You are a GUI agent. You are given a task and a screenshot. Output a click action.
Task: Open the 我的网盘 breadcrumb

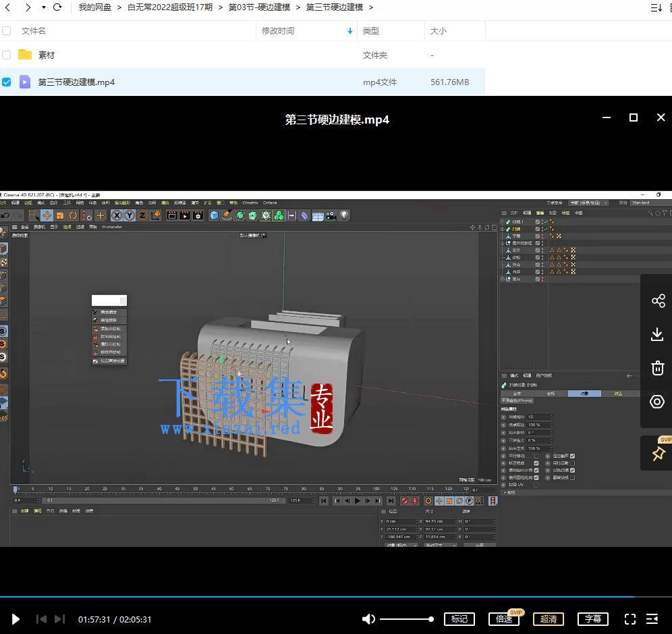coord(94,7)
